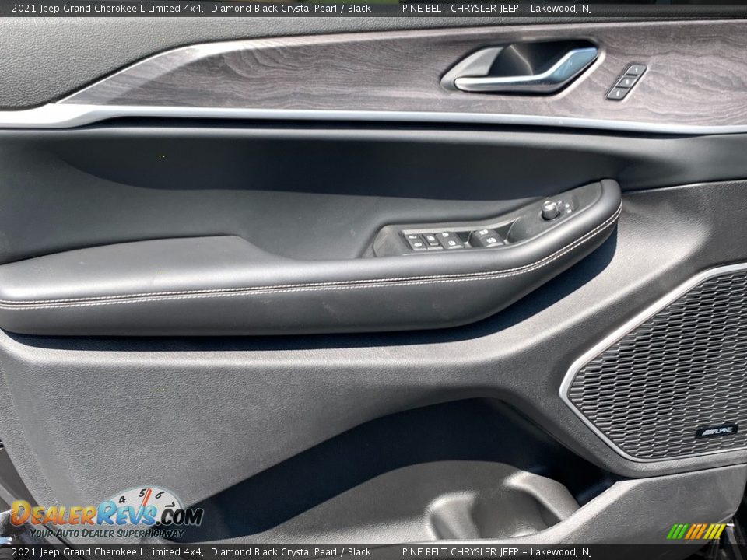The height and width of the screenshot is (560, 747).
Task: Toggle the center window switch on armrest
Action: (450, 240)
